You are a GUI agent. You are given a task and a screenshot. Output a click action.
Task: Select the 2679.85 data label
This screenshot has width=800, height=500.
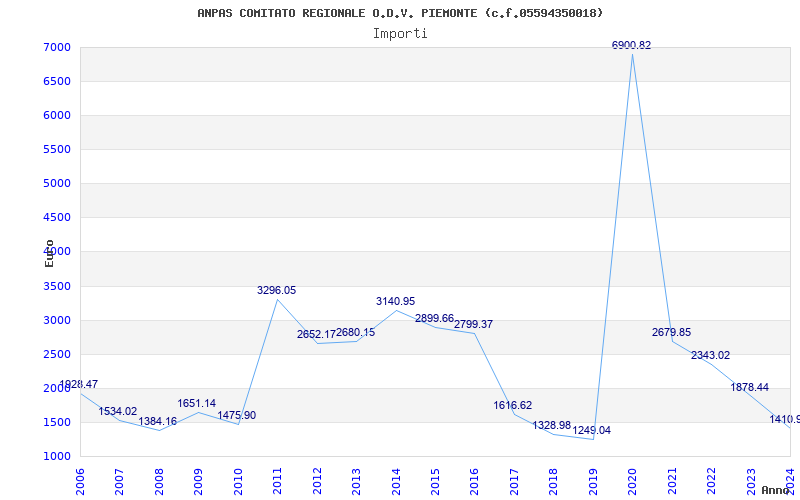point(671,333)
